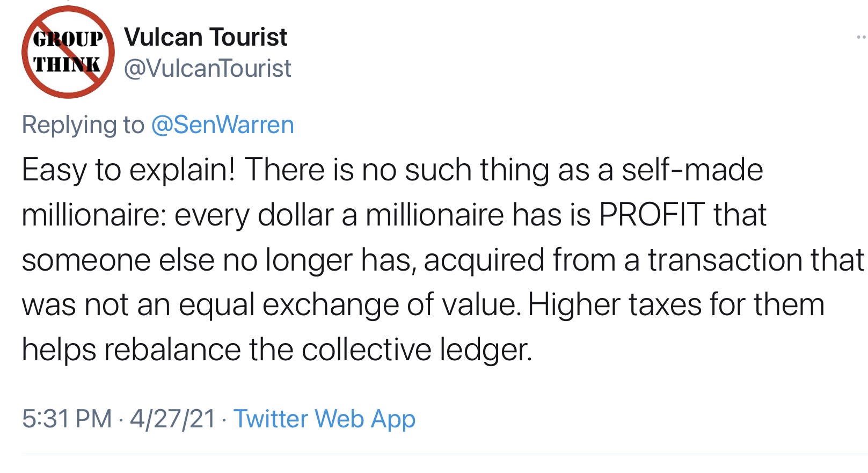Viewport: 868px width, 473px height.
Task: Click the Twitter Web App source link
Action: click(324, 419)
